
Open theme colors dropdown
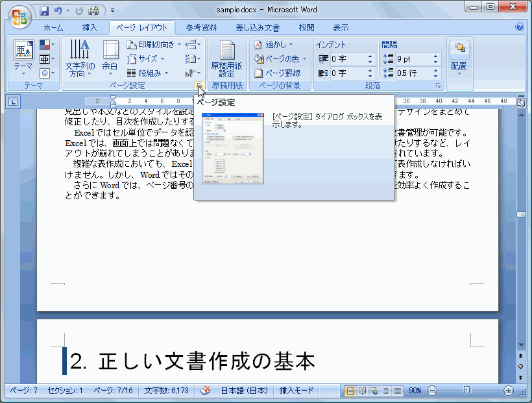point(47,45)
